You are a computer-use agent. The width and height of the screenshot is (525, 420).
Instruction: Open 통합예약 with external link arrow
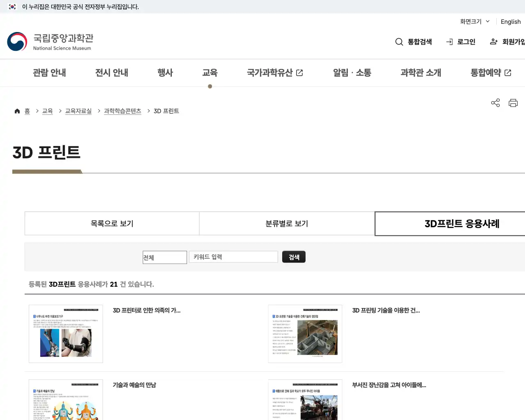(490, 73)
